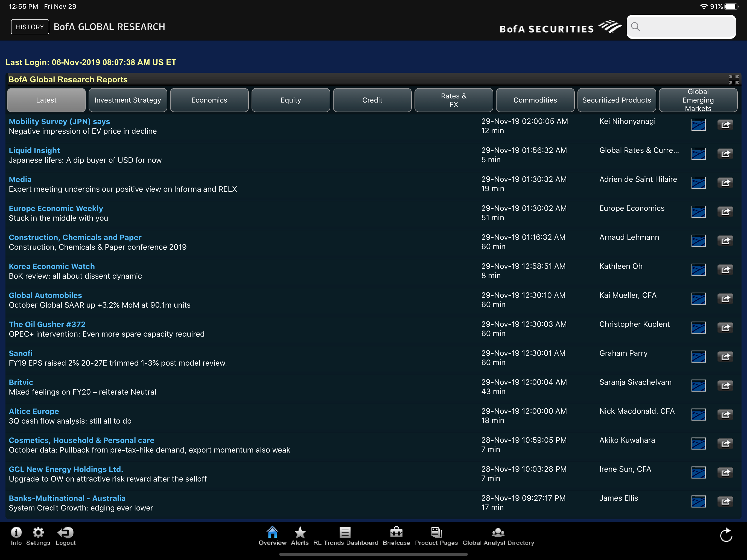Click analyst name Kei Nihonyanagi
747x560 pixels.
[627, 122]
